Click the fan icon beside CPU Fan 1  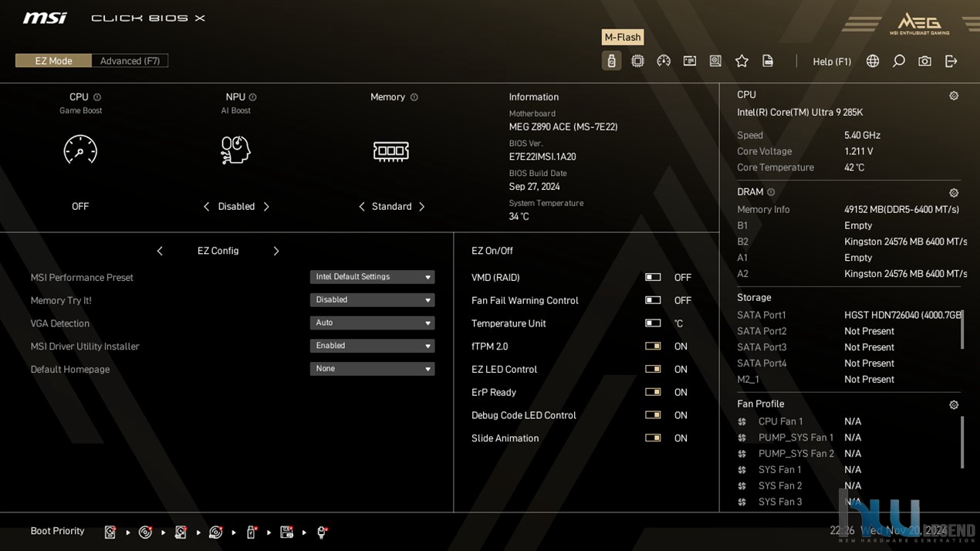tap(742, 421)
